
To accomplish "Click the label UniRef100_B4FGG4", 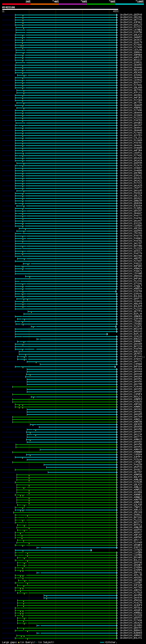I will 131,366.
